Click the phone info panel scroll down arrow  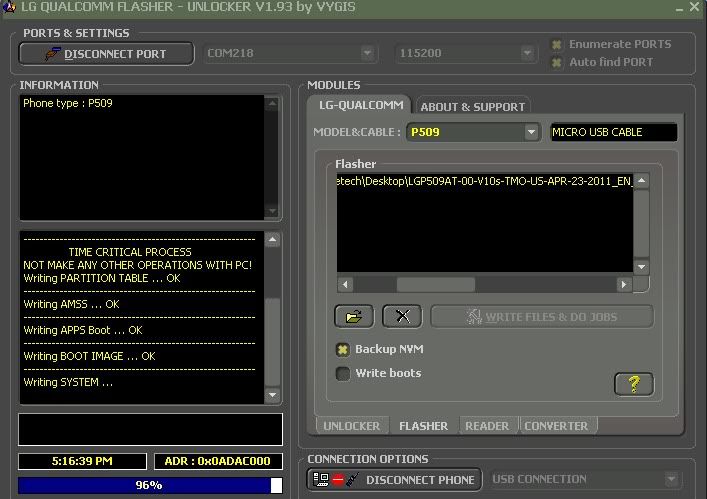(272, 211)
